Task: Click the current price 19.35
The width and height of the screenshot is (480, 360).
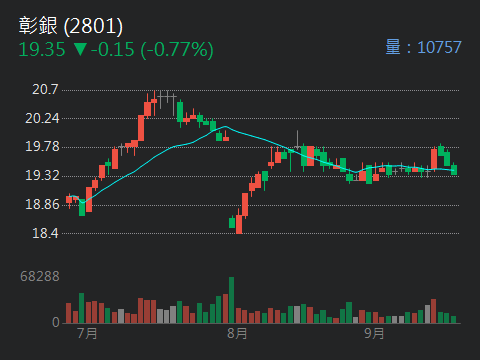Action: (x=42, y=50)
